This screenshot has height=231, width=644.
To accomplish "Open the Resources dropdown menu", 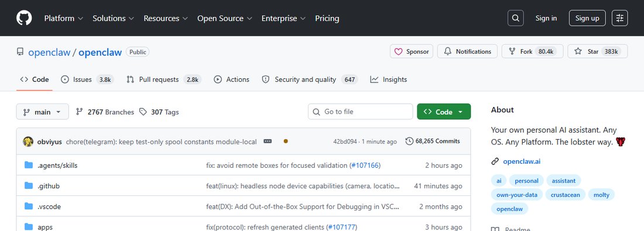I will 166,18.
